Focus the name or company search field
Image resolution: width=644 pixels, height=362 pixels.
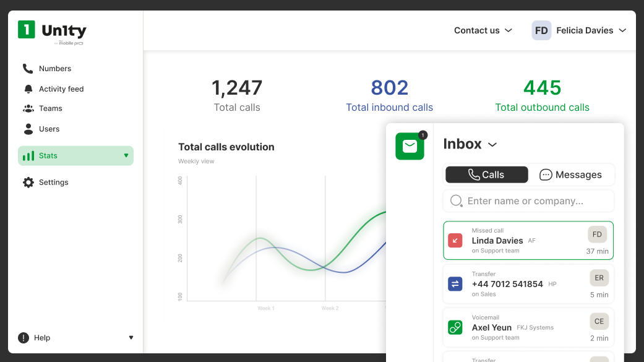click(528, 201)
